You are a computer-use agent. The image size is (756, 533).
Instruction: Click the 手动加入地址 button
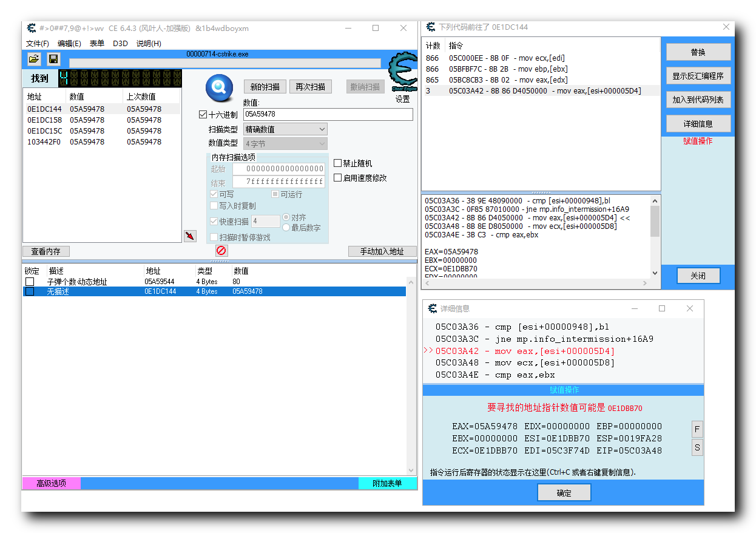382,251
